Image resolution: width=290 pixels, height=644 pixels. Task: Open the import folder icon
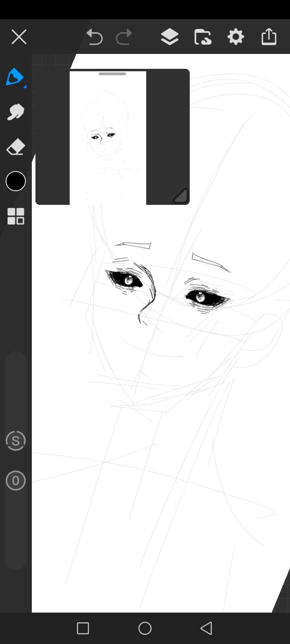203,37
